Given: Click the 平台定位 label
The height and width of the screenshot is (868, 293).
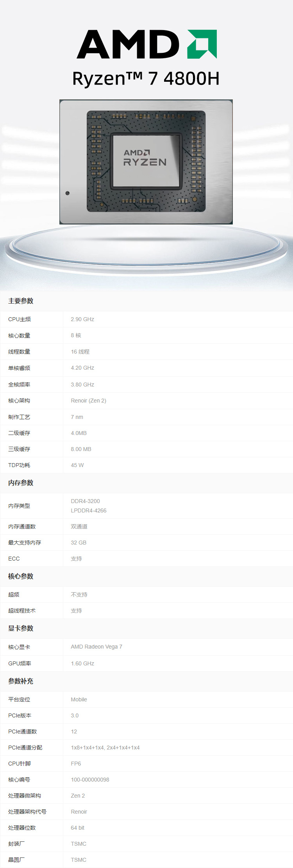Looking at the screenshot, I should [x=19, y=699].
